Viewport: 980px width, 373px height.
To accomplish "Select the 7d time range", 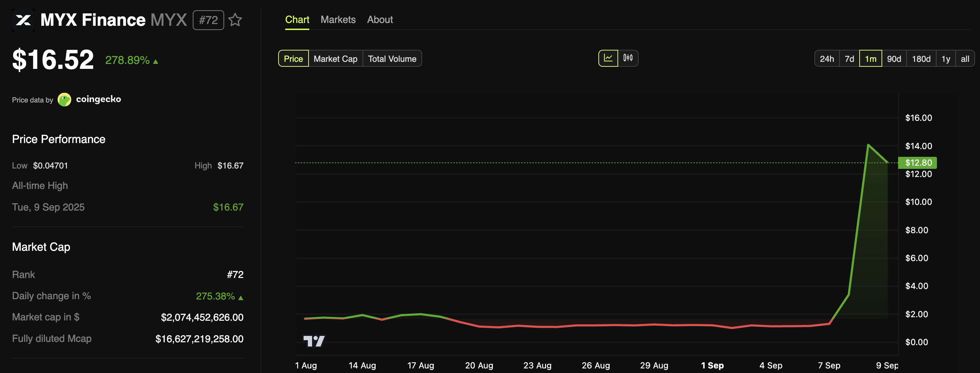I will (849, 58).
